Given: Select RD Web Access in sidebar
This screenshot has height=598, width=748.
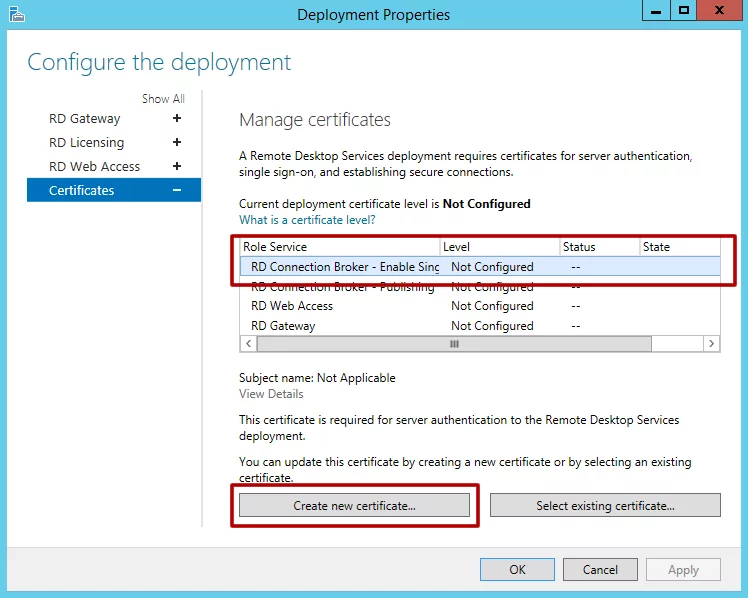Looking at the screenshot, I should click(x=95, y=166).
